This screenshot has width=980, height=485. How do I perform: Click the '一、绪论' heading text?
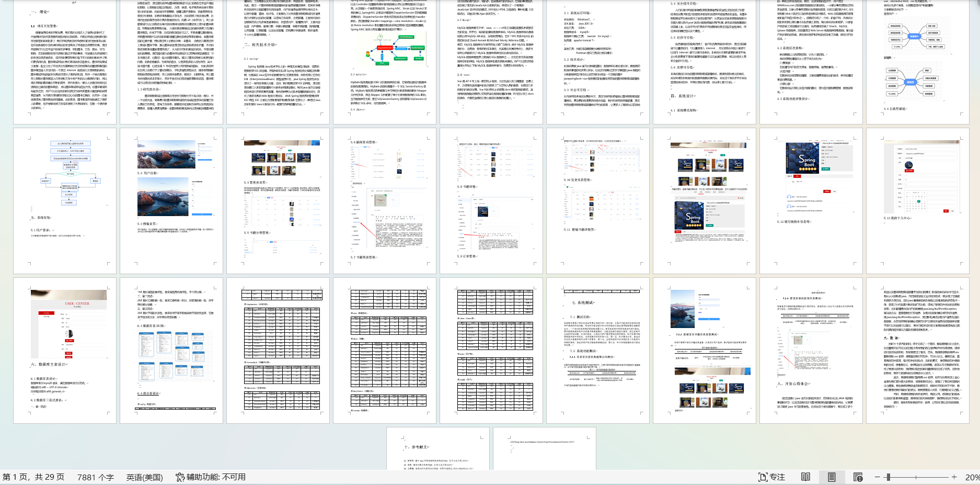click(x=40, y=12)
